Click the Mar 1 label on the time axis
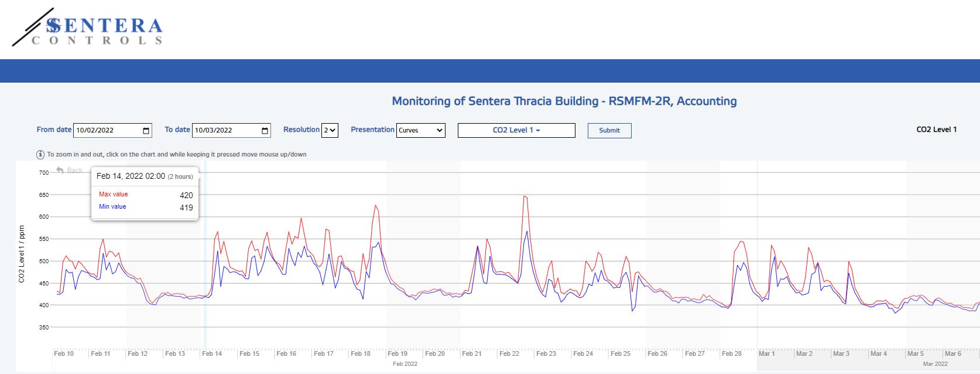 point(766,353)
